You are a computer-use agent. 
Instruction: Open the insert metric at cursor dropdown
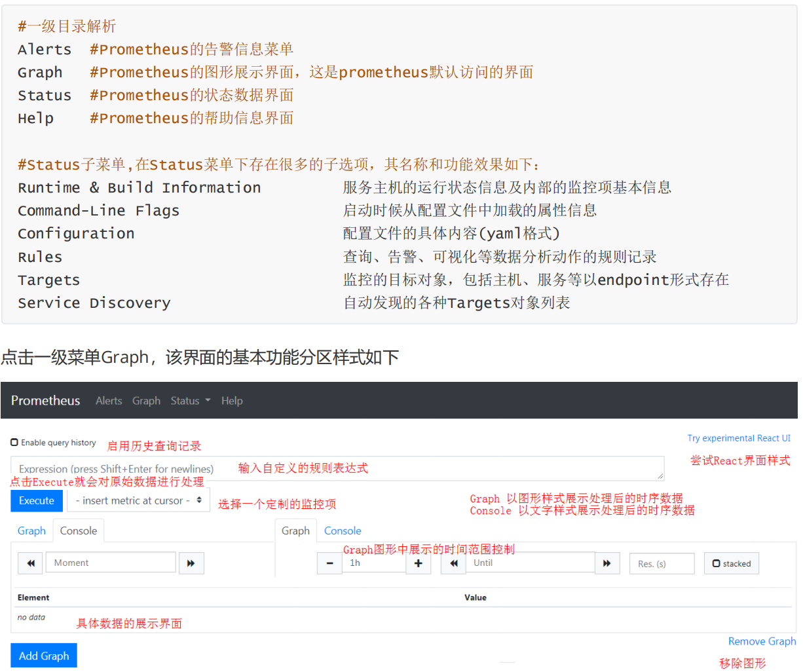(x=139, y=500)
